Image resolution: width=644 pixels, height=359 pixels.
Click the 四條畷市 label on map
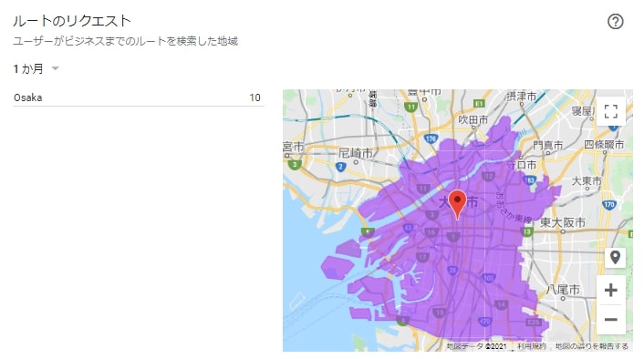pos(604,145)
